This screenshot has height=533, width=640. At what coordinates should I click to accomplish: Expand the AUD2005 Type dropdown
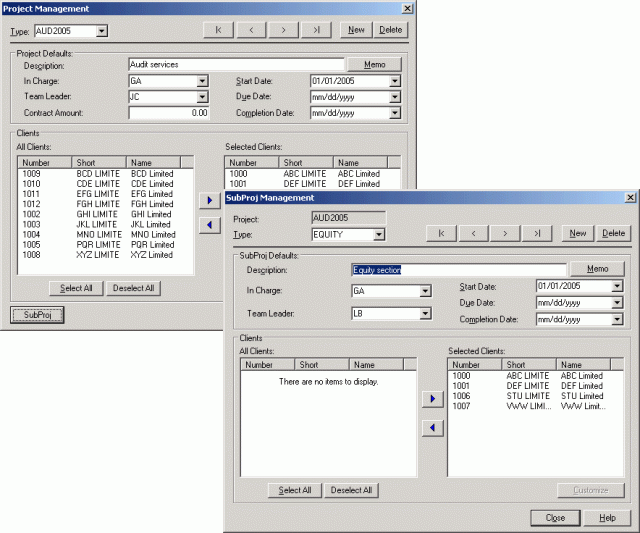point(101,31)
